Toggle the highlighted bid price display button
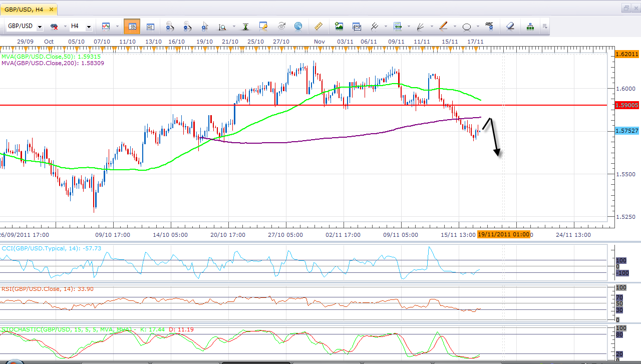The height and width of the screenshot is (364, 641). pyautogui.click(x=132, y=26)
